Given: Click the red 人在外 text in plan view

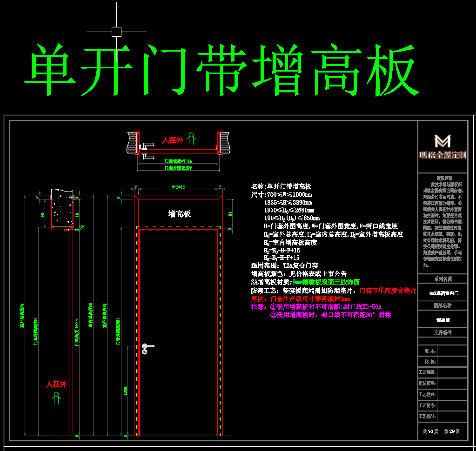Looking at the screenshot, I should pyautogui.click(x=172, y=140).
